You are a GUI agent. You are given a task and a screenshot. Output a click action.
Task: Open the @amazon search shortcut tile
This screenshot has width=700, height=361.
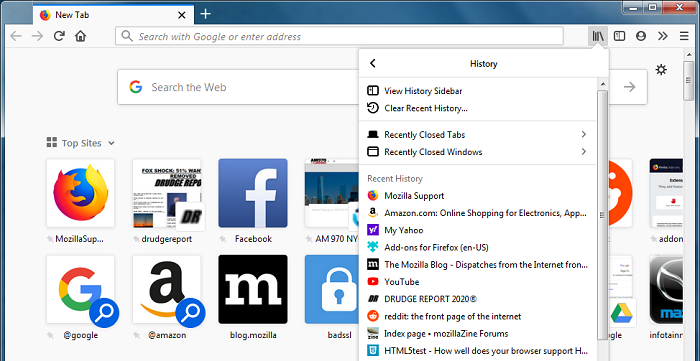click(x=167, y=290)
